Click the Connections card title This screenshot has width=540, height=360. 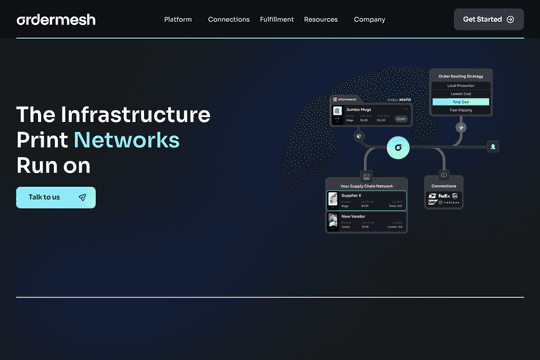tap(444, 186)
